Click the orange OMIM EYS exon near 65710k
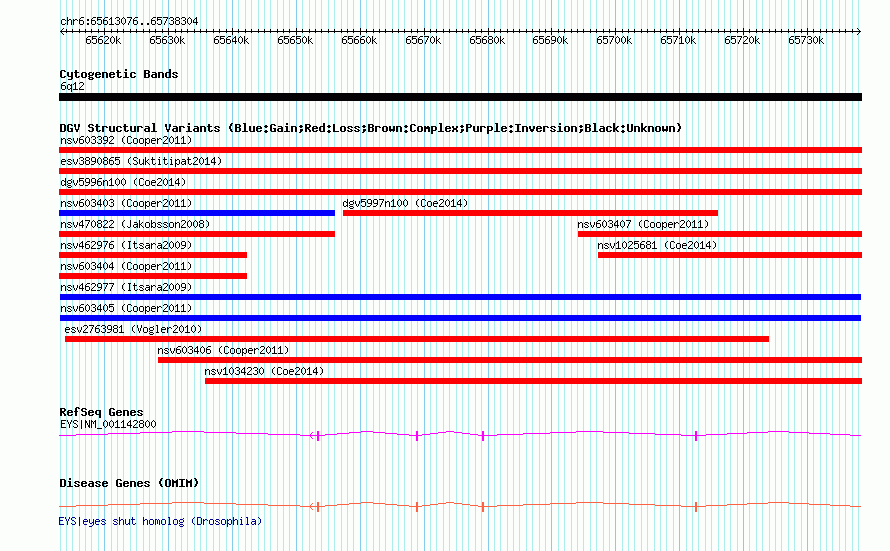The height and width of the screenshot is (551, 890). click(x=696, y=507)
